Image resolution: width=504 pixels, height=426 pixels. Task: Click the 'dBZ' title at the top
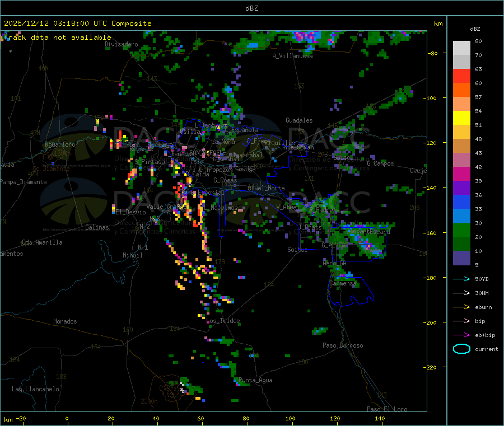[x=251, y=8]
